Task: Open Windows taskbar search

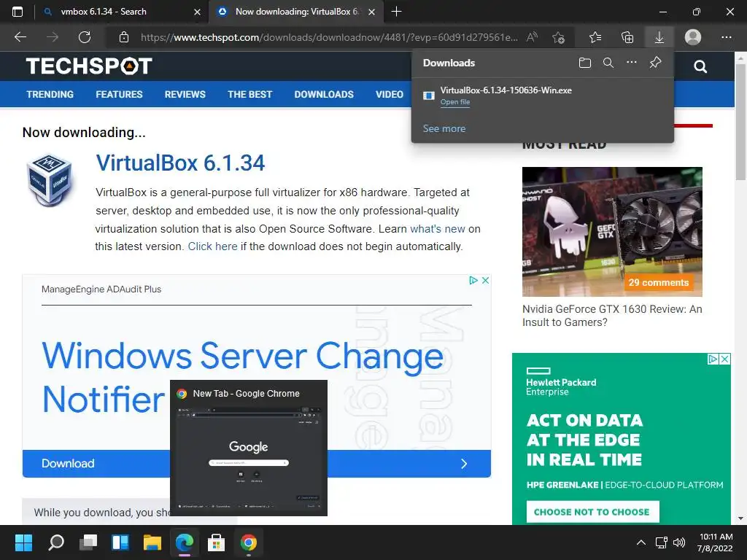Action: click(56, 542)
